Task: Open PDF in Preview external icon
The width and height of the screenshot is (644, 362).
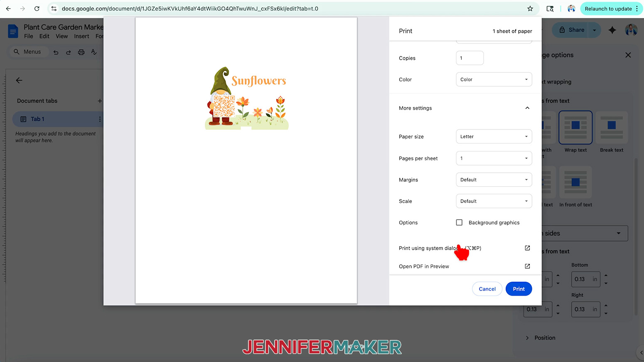Action: [x=527, y=266]
